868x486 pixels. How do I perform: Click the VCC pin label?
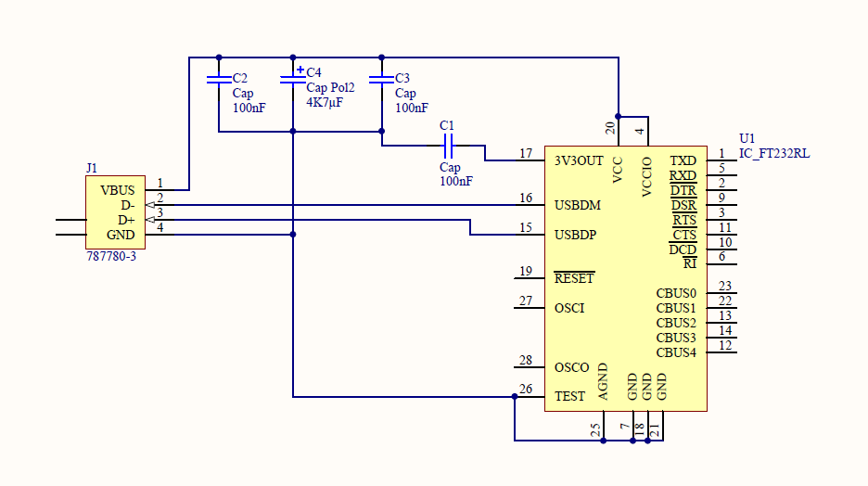[618, 171]
